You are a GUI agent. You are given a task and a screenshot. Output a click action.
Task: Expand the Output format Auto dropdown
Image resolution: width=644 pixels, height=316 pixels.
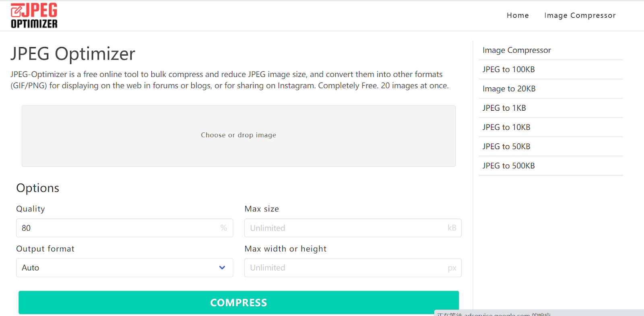(x=124, y=268)
